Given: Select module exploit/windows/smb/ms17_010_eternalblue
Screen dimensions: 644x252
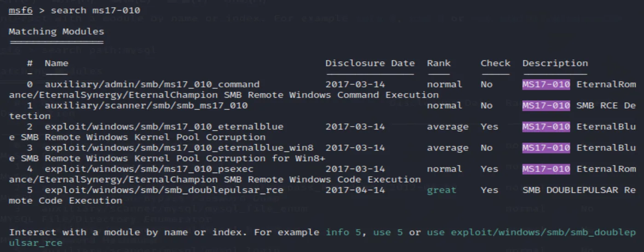Looking at the screenshot, I should click(164, 127).
